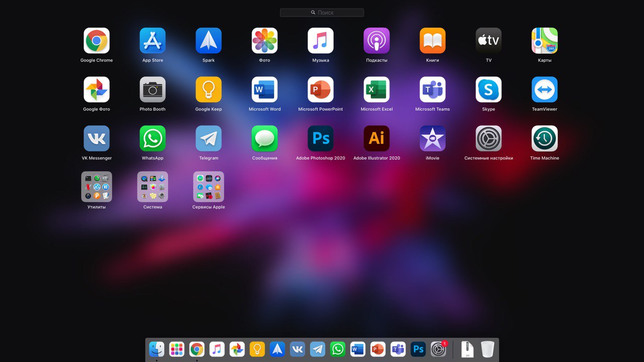Launch the Apple TV app
Image resolution: width=644 pixels, height=362 pixels.
(x=489, y=41)
